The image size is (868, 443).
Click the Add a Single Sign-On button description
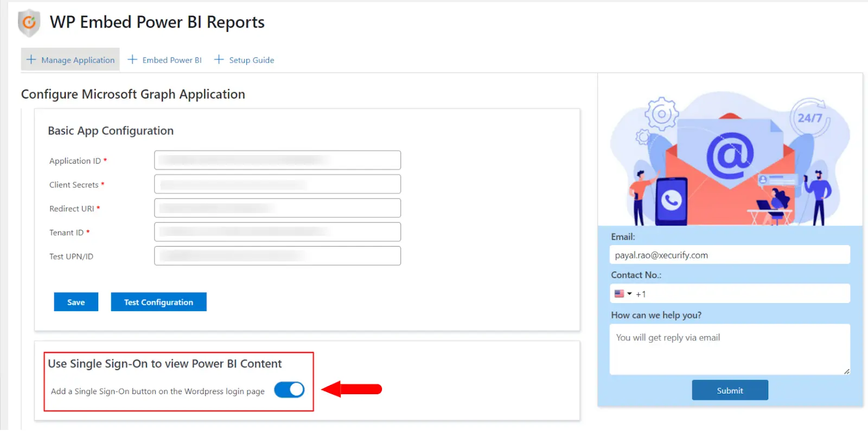pos(158,391)
